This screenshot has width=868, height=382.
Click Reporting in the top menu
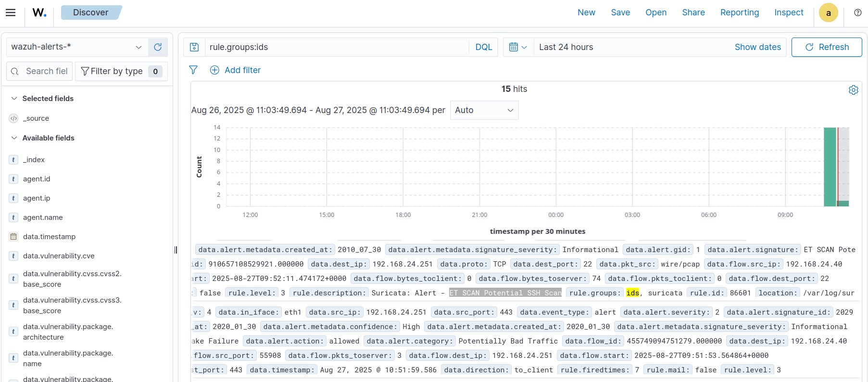point(739,13)
